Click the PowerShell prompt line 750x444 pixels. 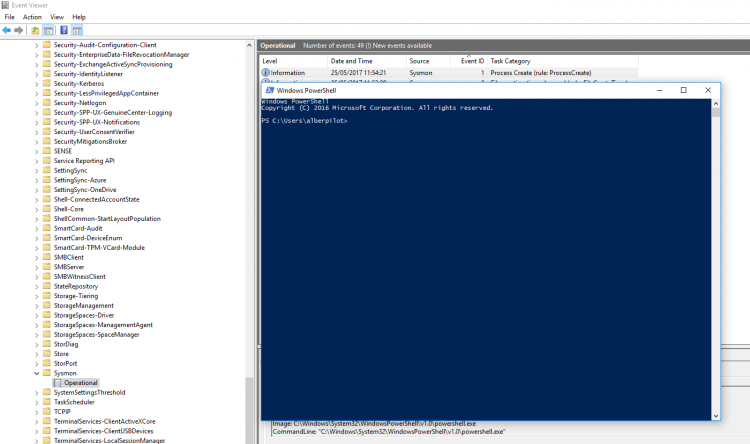(x=304, y=121)
